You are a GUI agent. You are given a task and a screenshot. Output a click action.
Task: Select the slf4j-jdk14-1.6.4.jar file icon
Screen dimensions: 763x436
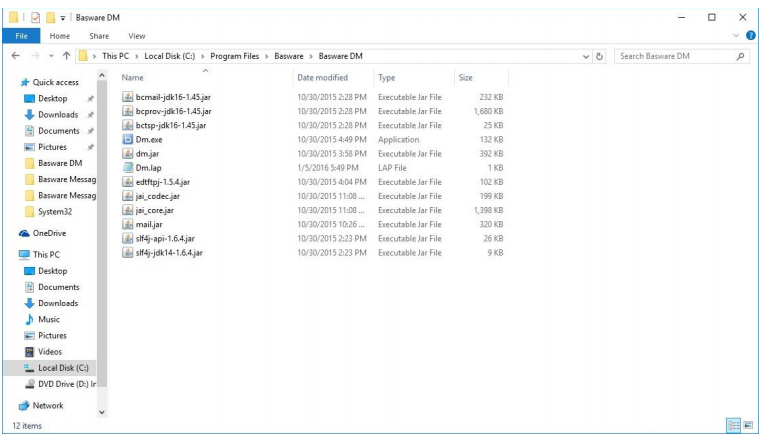point(127,253)
